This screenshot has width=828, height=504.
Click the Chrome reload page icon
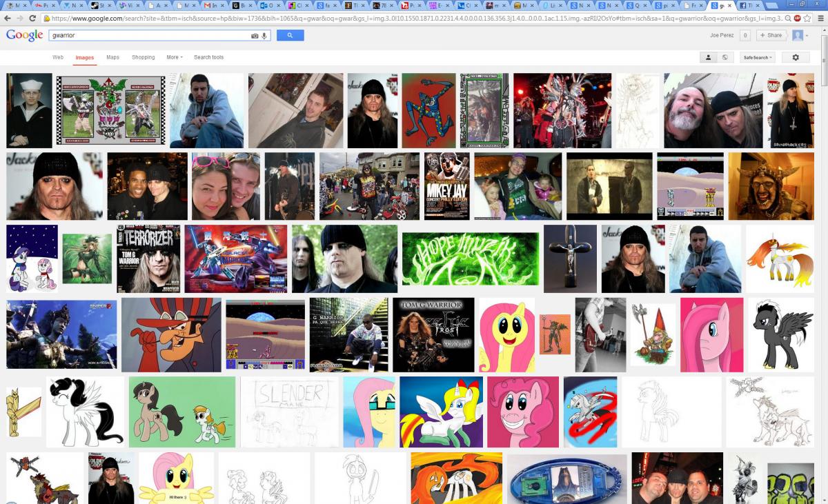33,19
